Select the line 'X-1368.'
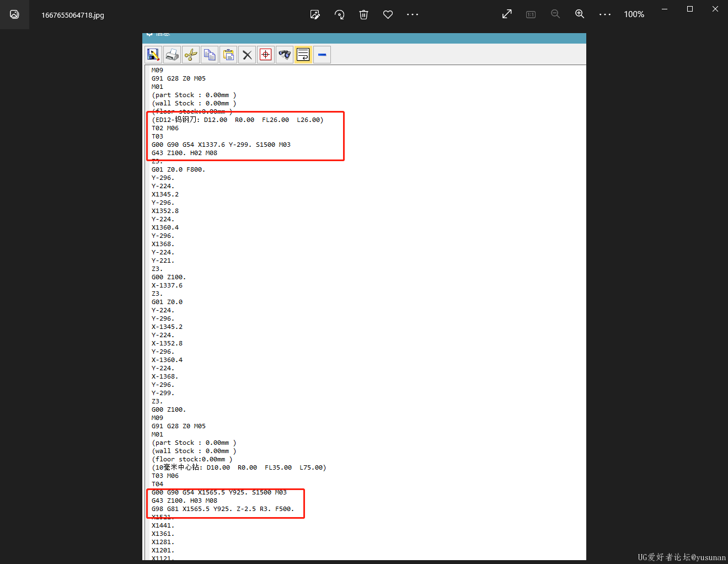The image size is (728, 564). point(165,376)
